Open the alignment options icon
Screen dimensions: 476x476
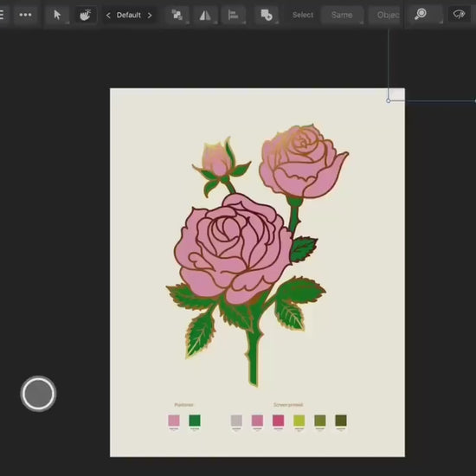[233, 15]
